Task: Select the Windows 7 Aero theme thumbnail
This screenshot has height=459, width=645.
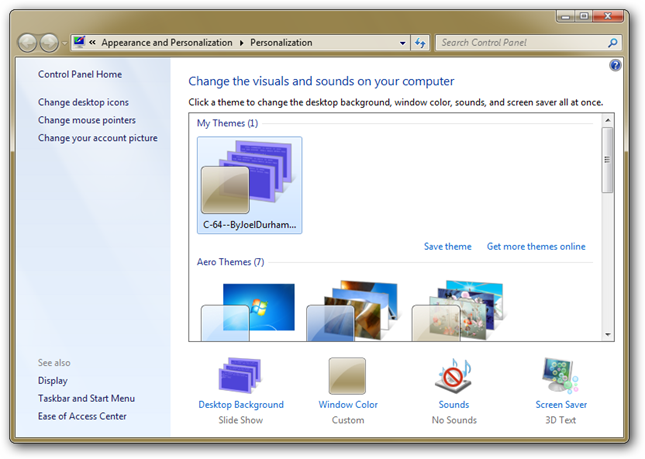Action: [248, 311]
